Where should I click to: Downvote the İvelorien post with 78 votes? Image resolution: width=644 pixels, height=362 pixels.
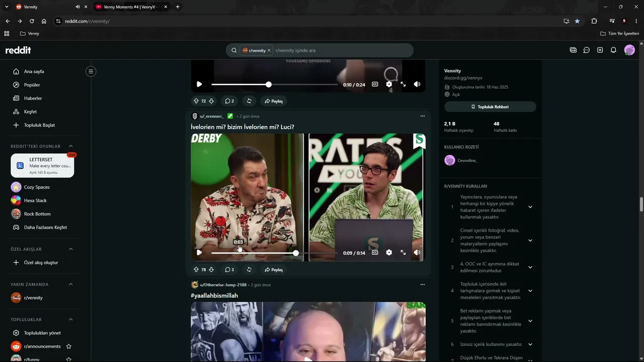[x=211, y=269]
